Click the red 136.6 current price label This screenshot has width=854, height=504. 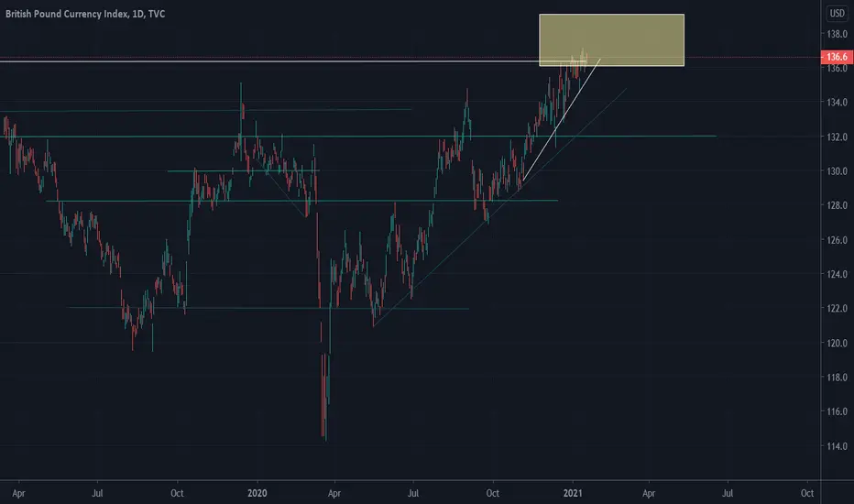tap(838, 57)
